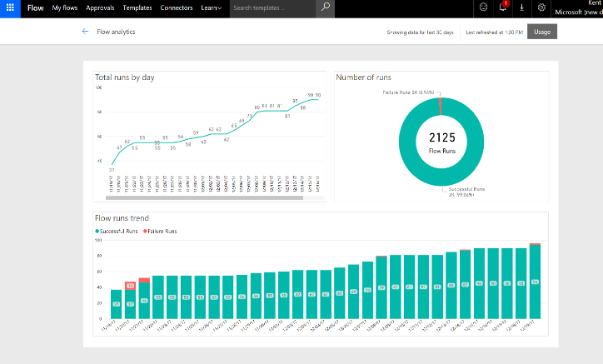The width and height of the screenshot is (603, 364).
Task: Go back using the blue arrow
Action: [x=86, y=32]
